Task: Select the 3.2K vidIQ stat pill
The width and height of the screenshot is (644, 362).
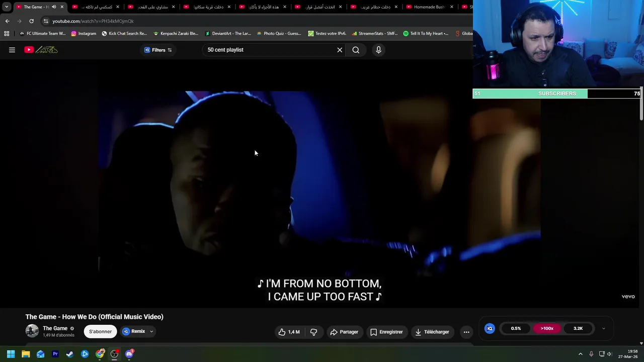Action: coord(578,328)
